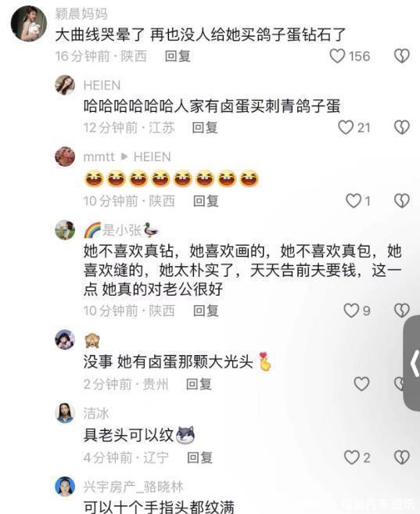Screen dimensions: 420x514
Task: Dislike HEIEN's comment with broken heart
Action: tap(402, 128)
